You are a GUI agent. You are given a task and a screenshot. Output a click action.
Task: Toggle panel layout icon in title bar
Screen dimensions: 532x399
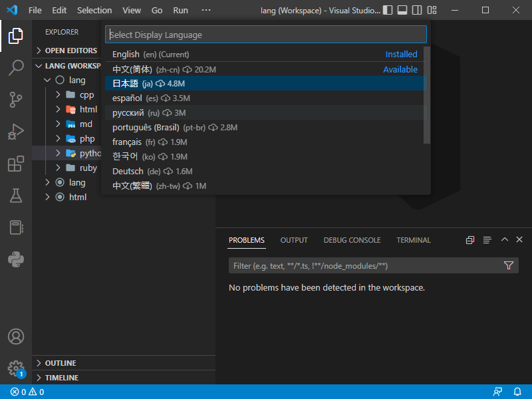(402, 10)
